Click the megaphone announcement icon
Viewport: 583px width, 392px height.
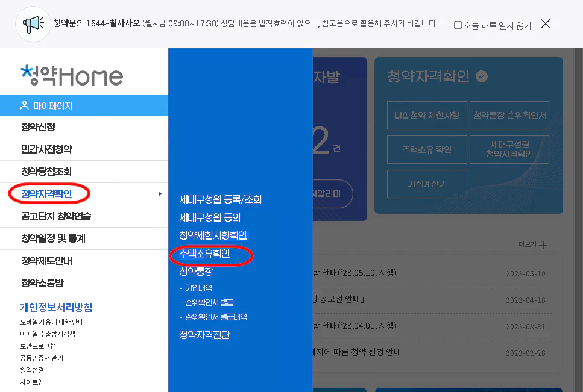(33, 24)
